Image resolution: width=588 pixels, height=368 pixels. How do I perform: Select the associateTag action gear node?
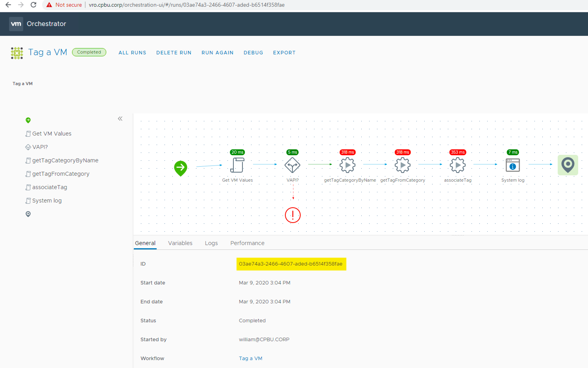pos(458,165)
